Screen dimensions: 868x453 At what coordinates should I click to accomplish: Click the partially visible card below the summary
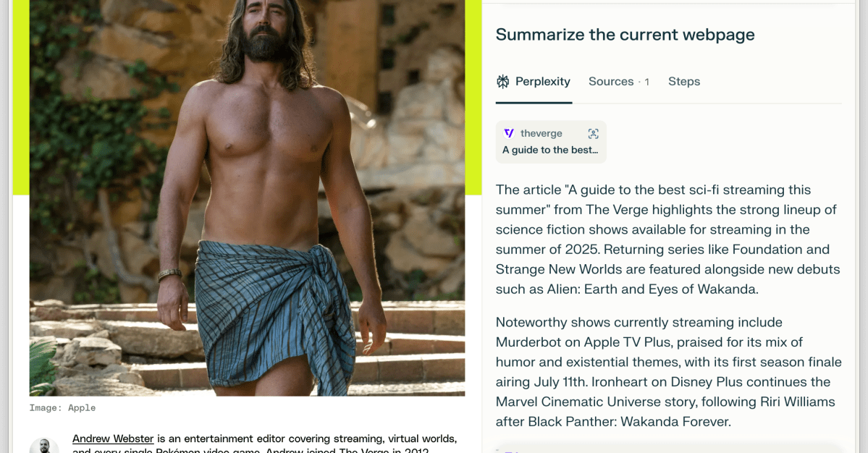pyautogui.click(x=667, y=448)
